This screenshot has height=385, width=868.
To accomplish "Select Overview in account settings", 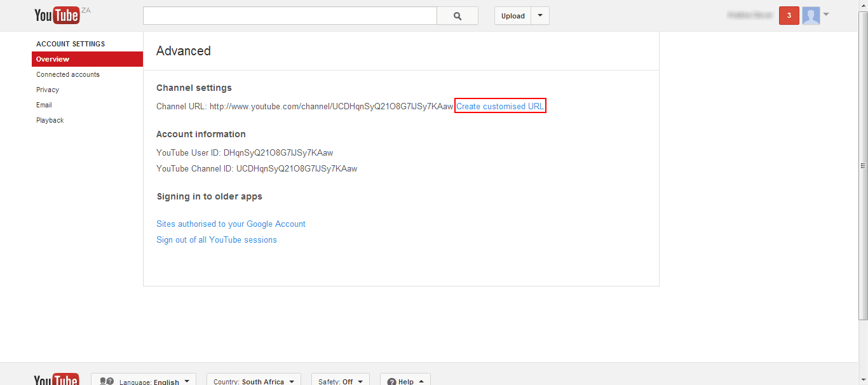I will tap(88, 59).
